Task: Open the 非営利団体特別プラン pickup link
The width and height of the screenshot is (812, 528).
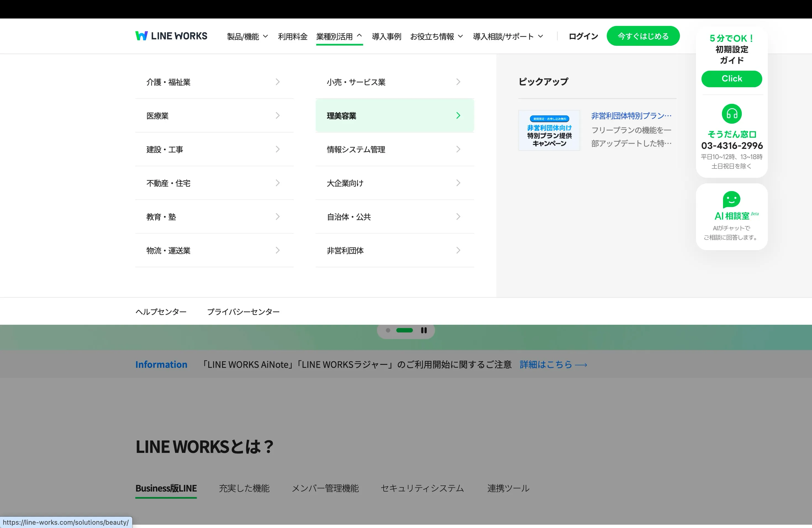Action: coord(631,116)
